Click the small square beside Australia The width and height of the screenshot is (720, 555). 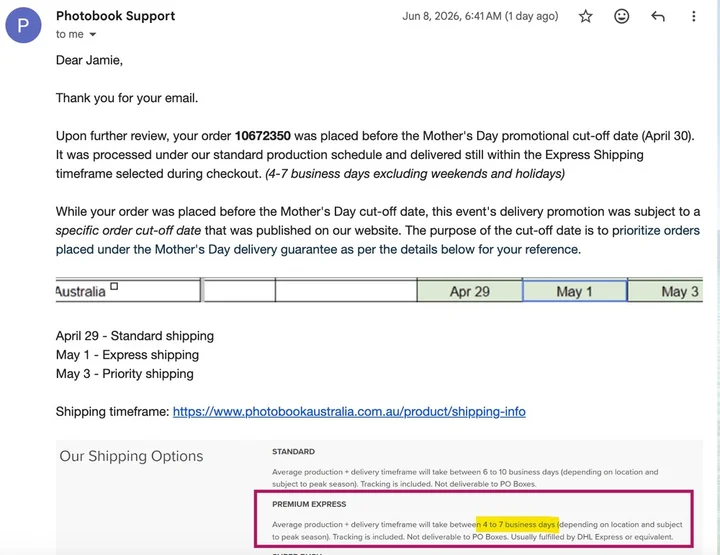point(114,286)
